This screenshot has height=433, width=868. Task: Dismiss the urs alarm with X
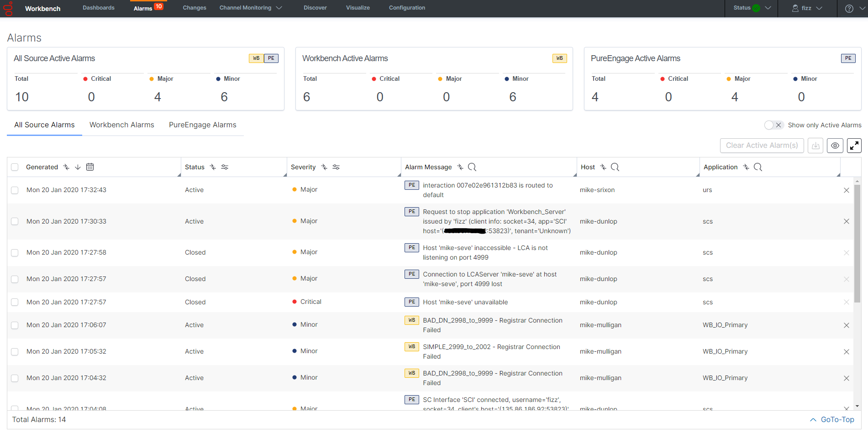846,190
